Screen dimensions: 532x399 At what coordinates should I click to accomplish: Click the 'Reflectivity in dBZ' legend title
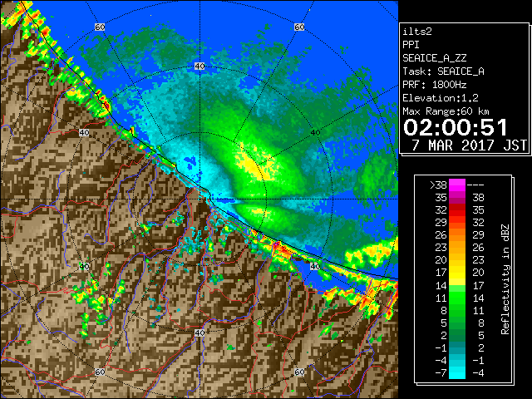(505, 279)
